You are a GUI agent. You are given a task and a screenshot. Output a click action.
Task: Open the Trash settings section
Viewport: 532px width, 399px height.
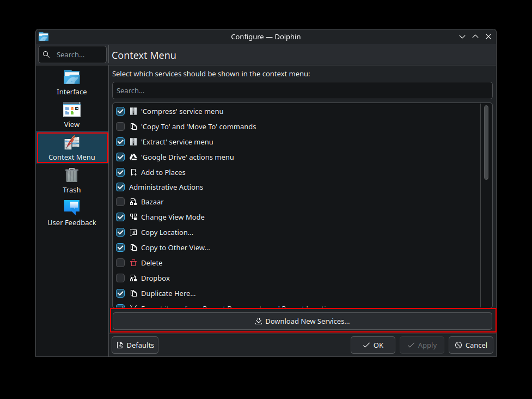click(x=72, y=180)
